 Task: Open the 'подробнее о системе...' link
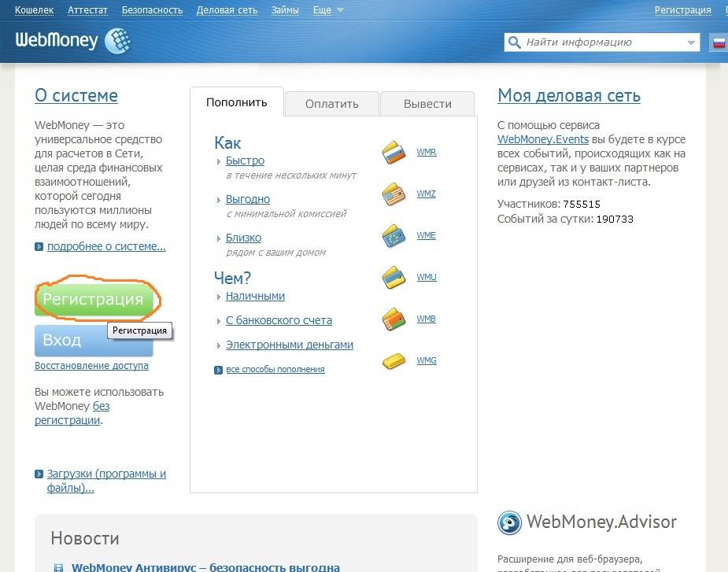point(106,246)
